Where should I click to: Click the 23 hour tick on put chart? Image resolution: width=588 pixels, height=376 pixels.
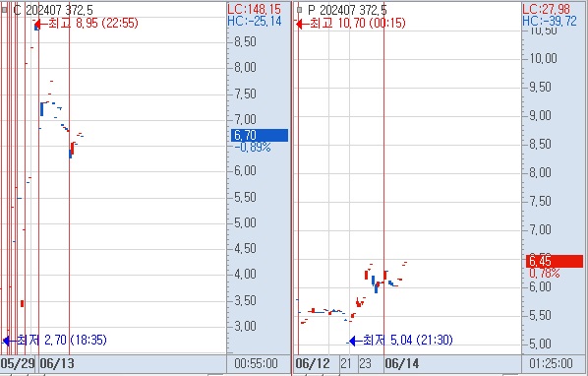point(365,363)
